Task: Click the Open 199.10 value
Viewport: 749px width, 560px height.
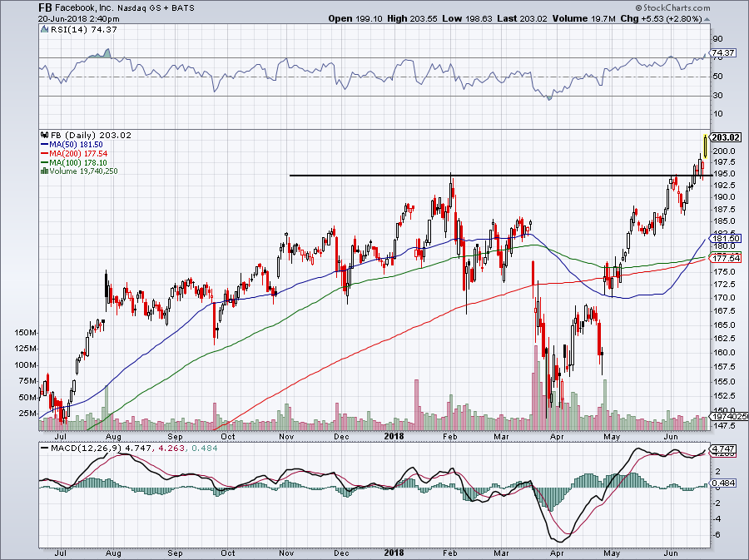Action: tap(355, 18)
